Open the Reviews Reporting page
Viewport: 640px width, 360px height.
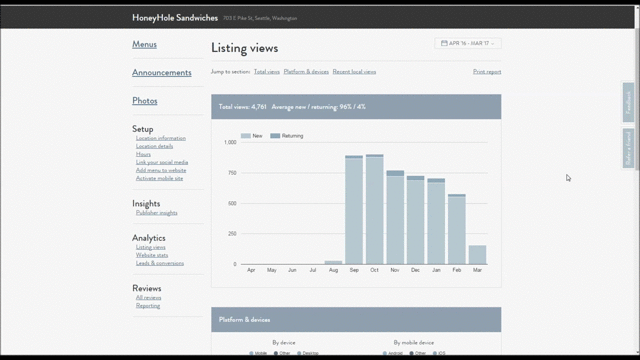tap(148, 306)
